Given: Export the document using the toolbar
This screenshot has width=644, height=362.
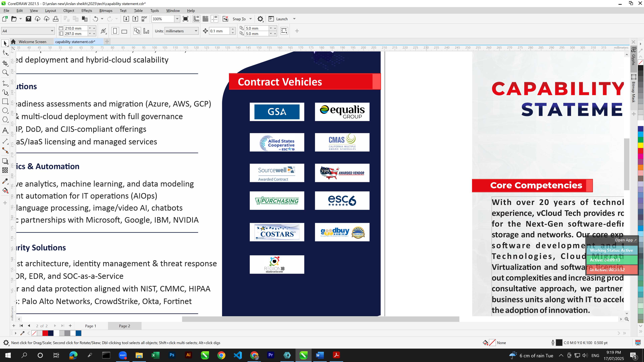Looking at the screenshot, I should (x=135, y=19).
